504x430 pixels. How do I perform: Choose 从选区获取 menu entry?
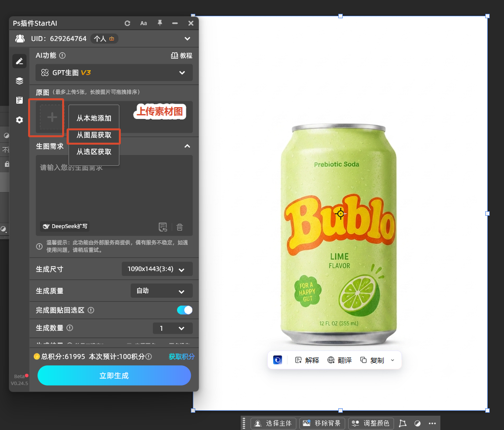(94, 152)
